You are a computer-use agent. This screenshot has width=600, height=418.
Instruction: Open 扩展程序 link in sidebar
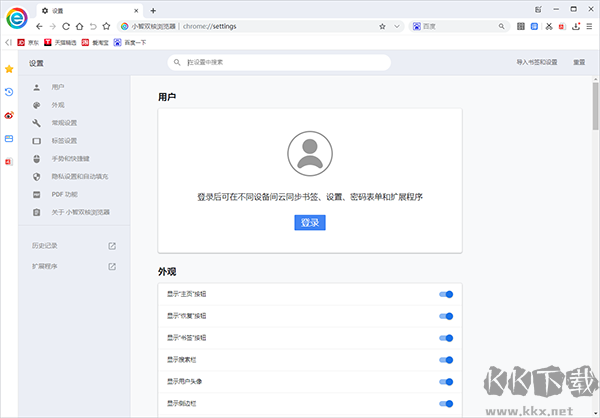click(74, 266)
